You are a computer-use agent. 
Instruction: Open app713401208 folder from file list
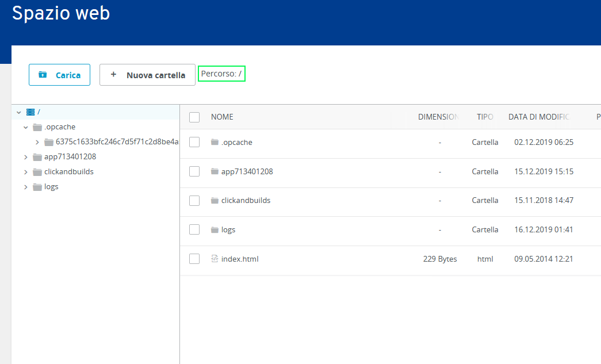coord(247,171)
